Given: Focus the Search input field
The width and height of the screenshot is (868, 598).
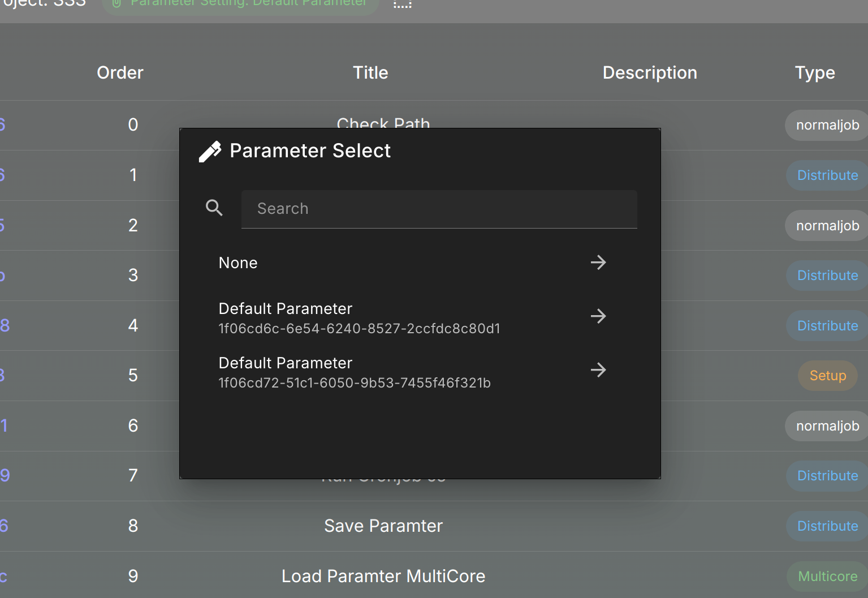Looking at the screenshot, I should coord(439,209).
